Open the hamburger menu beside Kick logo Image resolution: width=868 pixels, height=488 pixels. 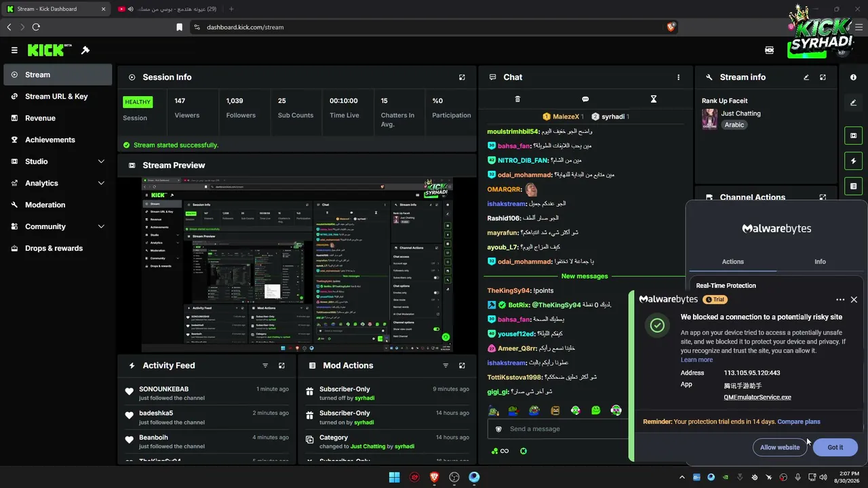point(14,50)
